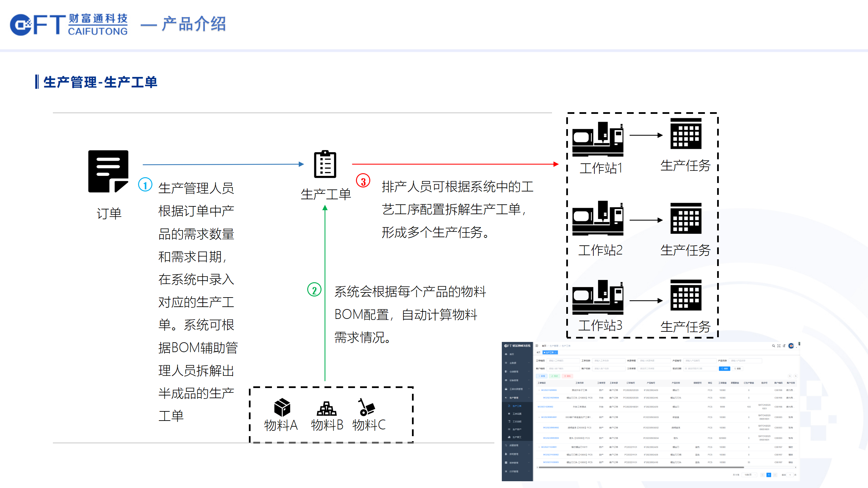
Task: Click the fullscreen icon in MES header
Action: [779, 346]
